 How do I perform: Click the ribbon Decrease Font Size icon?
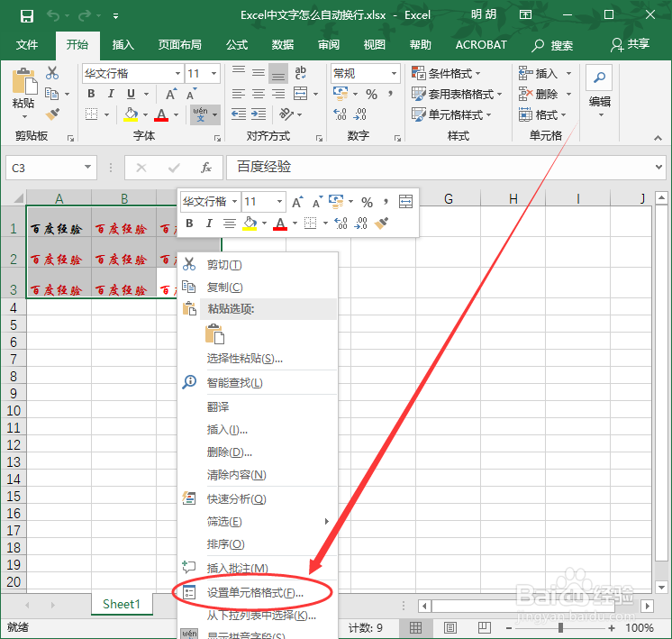191,94
